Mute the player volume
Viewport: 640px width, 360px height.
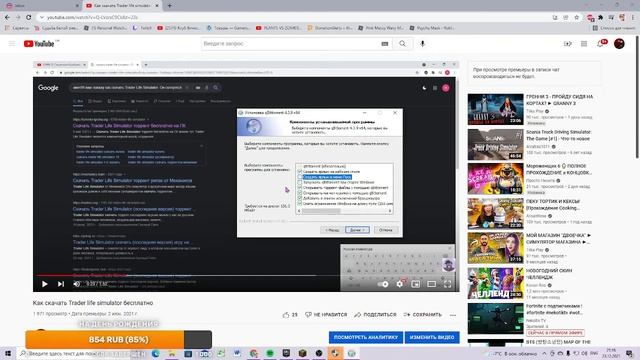76,284
